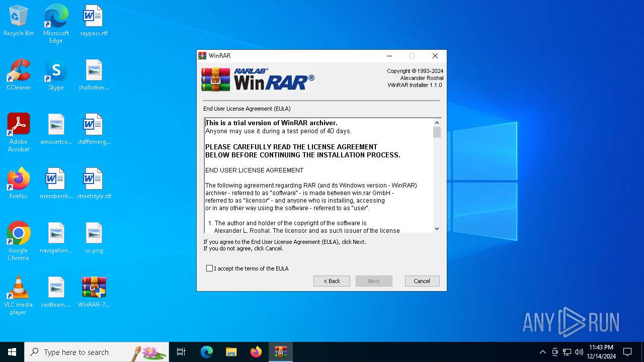Accept the EULA terms checkbox
Image resolution: width=644 pixels, height=362 pixels.
click(210, 268)
